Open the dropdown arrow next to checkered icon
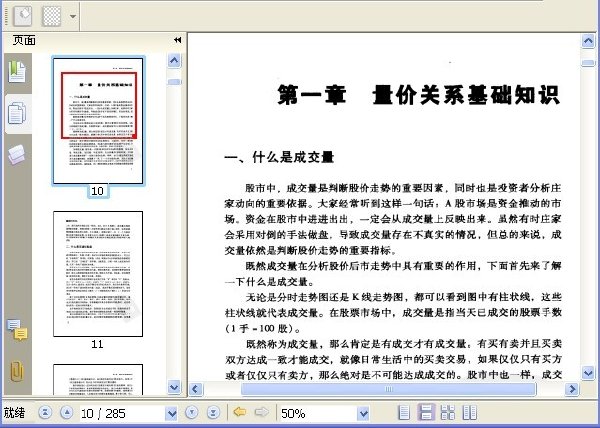 click(x=72, y=16)
